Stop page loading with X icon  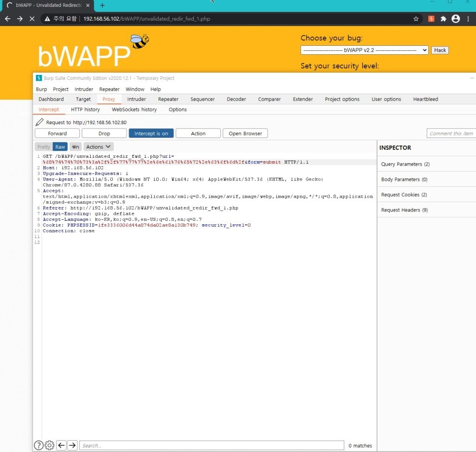coord(32,19)
